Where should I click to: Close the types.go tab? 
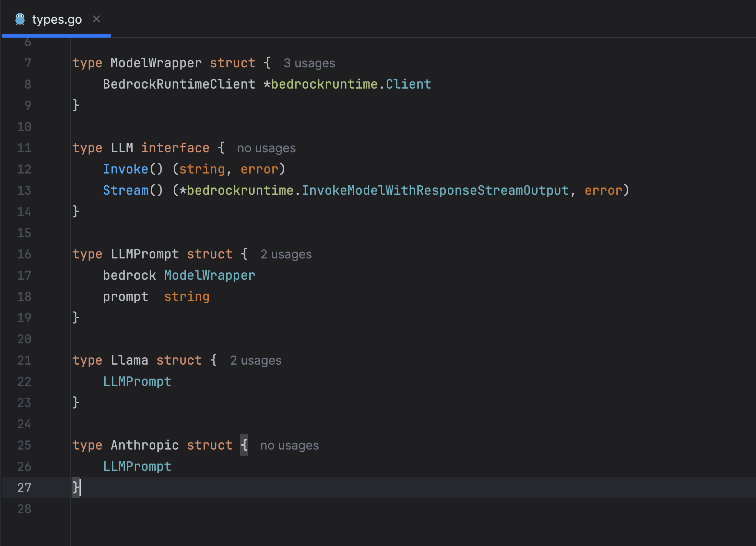[96, 19]
